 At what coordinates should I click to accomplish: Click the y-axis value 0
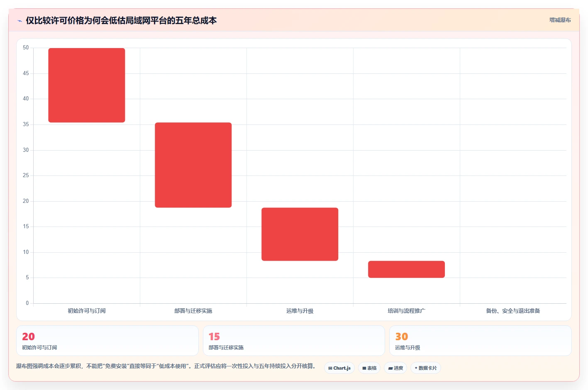coord(27,303)
